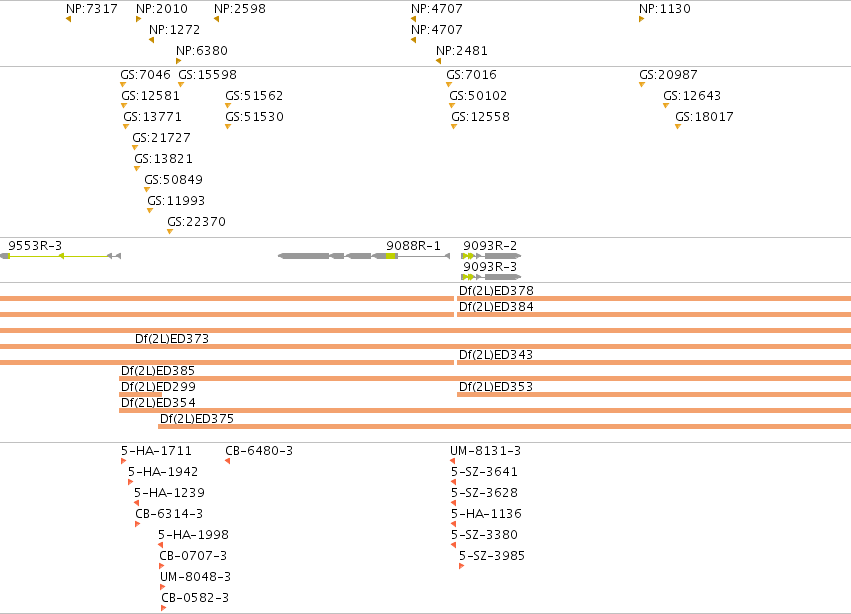The height and width of the screenshot is (614, 851).
Task: Click the insertion triangle below GS:22370
Action: pos(170,232)
